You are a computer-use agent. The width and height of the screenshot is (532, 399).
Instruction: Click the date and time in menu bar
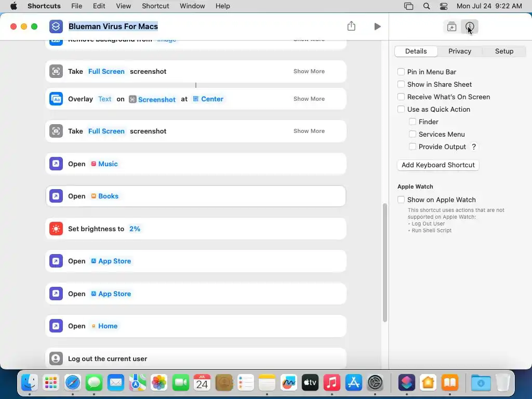[489, 6]
